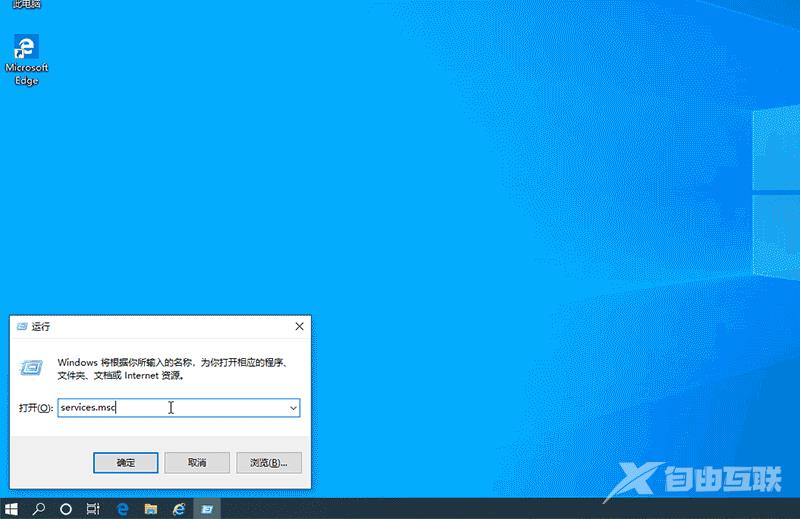Open File Explorer from the taskbar
800x519 pixels.
[x=151, y=508]
